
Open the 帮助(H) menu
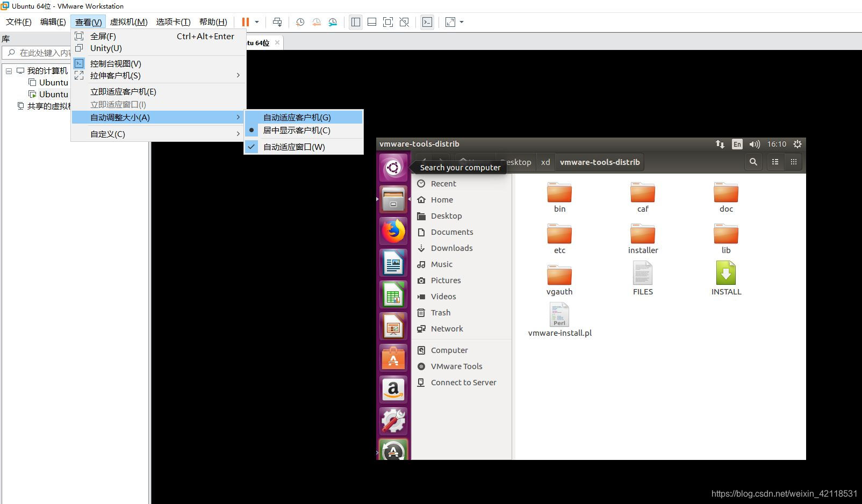(213, 22)
